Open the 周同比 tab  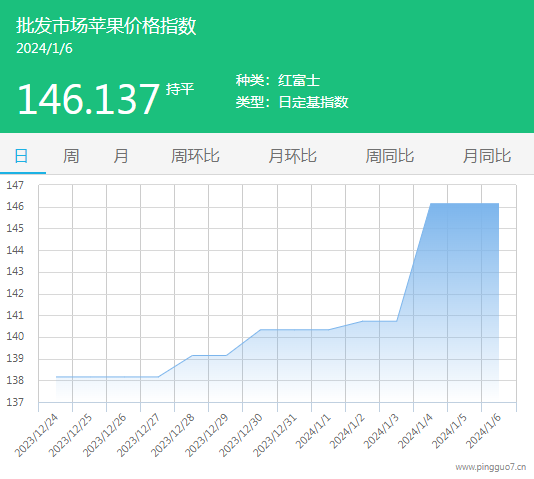[x=390, y=156]
